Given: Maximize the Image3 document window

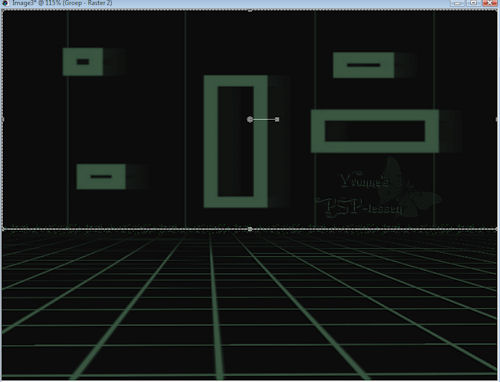Looking at the screenshot, I should 473,3.
